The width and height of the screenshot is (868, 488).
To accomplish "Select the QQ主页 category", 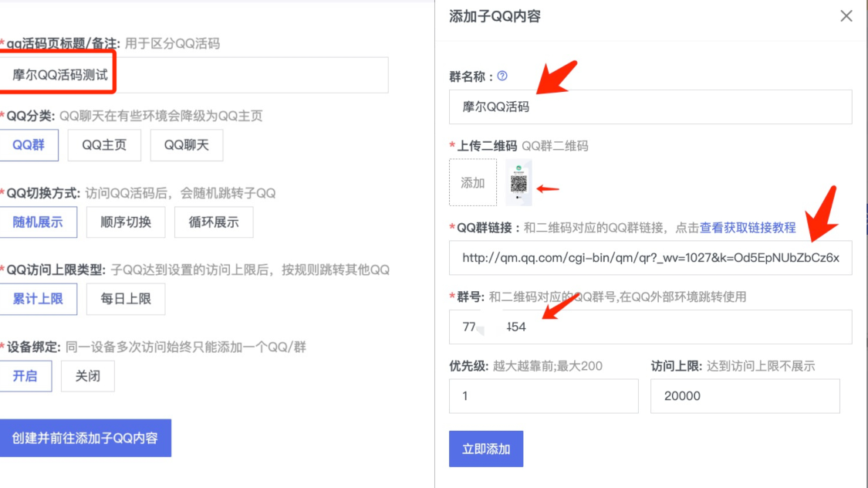I will tap(104, 145).
